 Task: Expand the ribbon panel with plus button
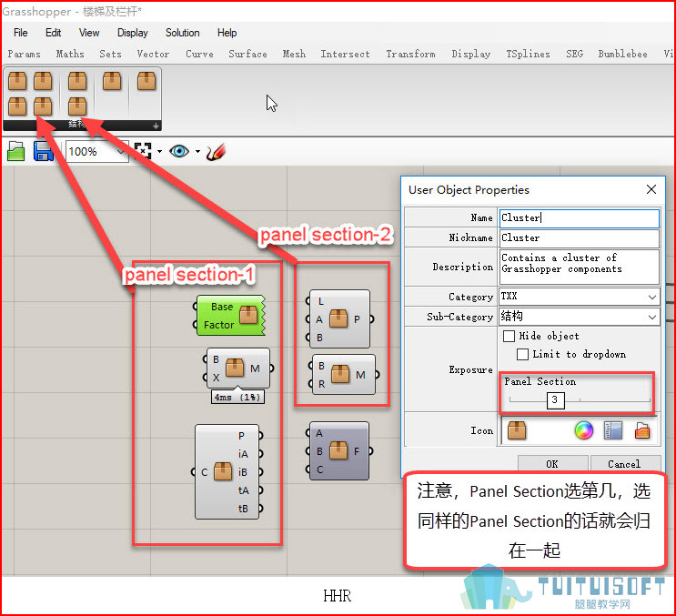[156, 126]
